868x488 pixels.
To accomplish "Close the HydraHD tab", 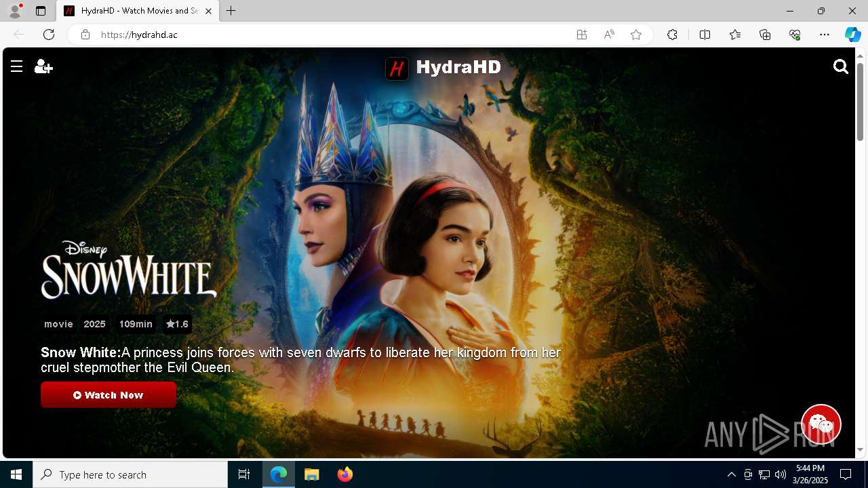I will pos(208,11).
